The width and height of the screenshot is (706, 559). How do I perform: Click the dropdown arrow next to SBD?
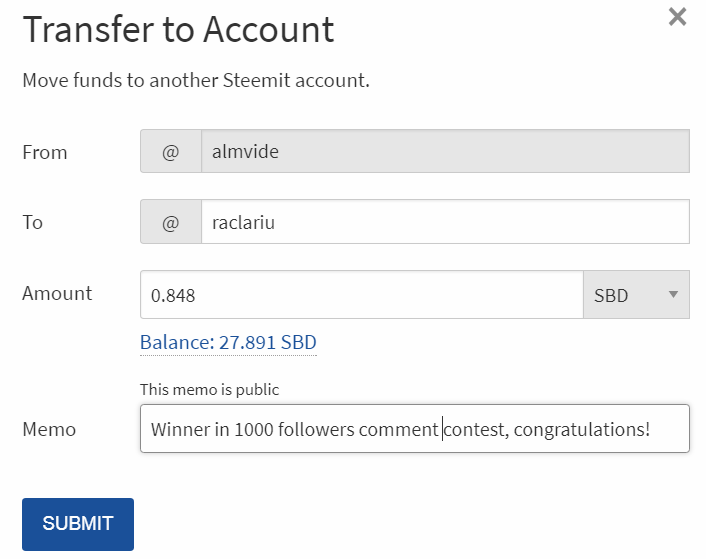click(673, 295)
